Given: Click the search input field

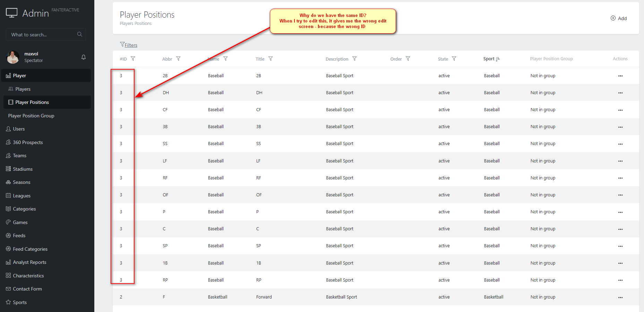Looking at the screenshot, I should point(46,35).
